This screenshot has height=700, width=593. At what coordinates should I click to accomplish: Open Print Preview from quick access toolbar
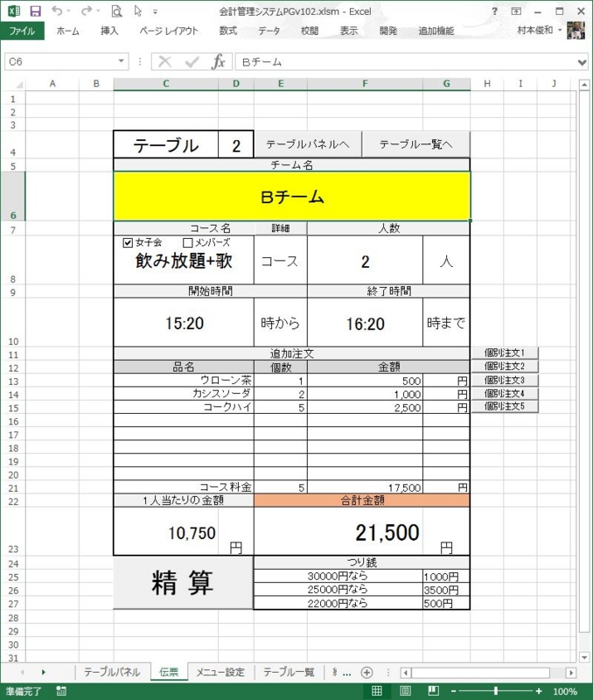pos(116,11)
